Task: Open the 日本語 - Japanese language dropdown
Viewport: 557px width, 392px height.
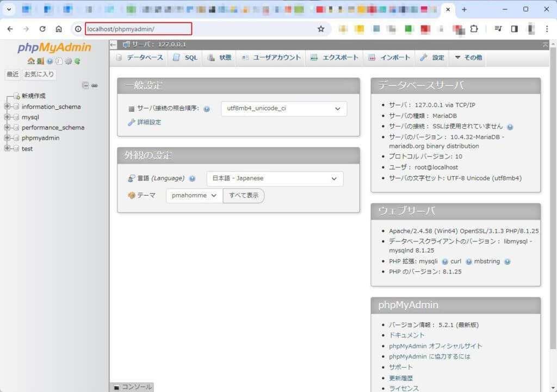Action: point(275,178)
